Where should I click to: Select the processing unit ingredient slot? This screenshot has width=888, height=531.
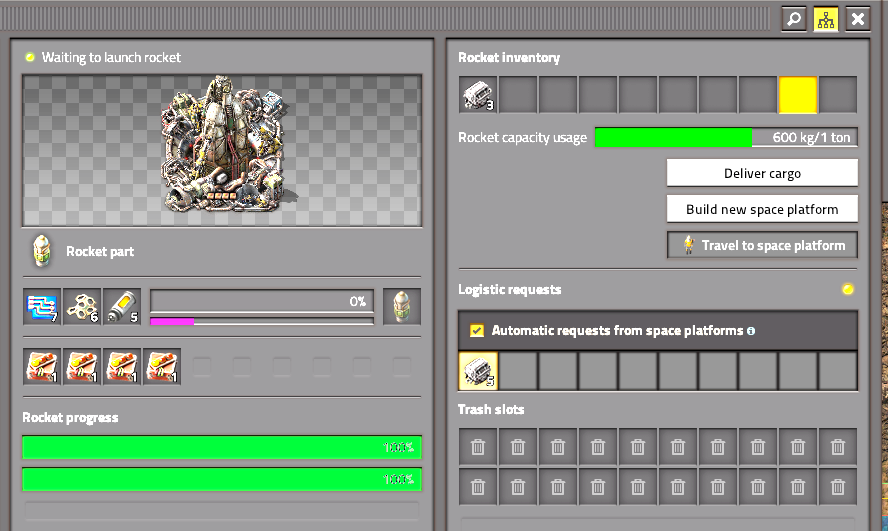(x=42, y=307)
